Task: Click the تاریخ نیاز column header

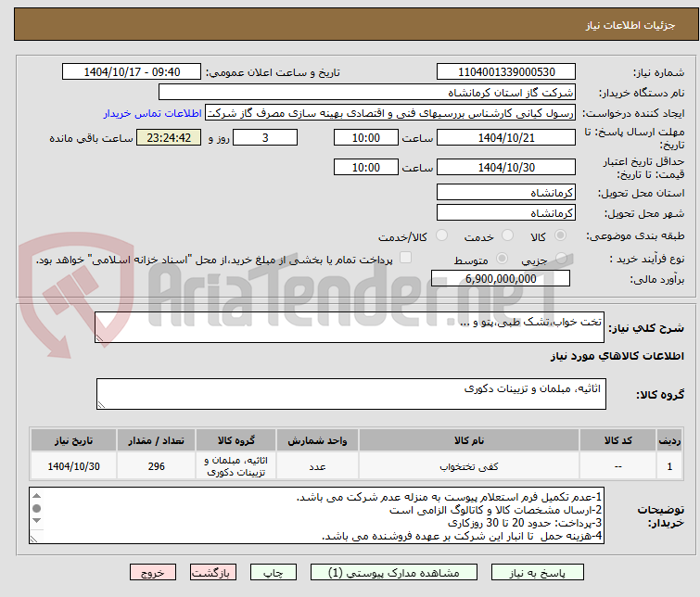Action: coord(73,440)
